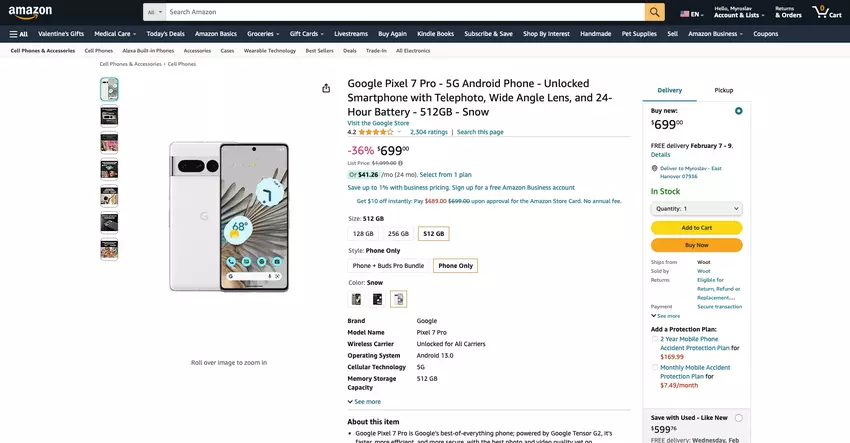
Task: Open the Quantity dropdown
Action: tap(696, 208)
